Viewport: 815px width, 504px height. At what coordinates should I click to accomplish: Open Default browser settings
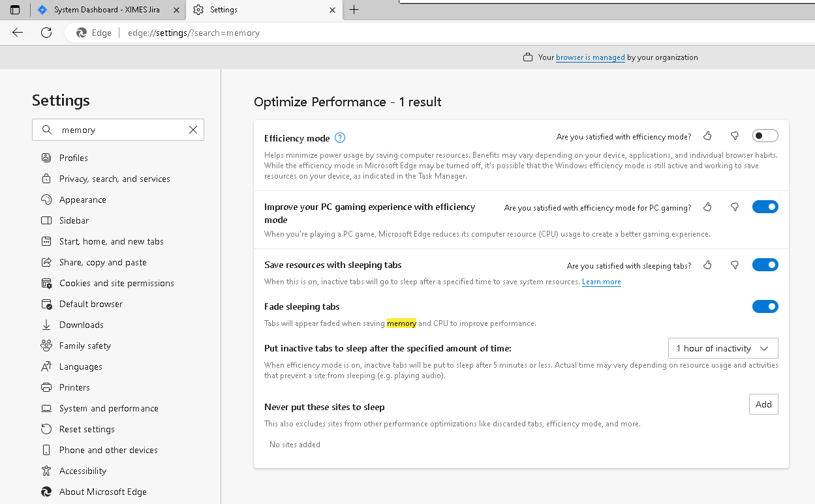point(91,304)
